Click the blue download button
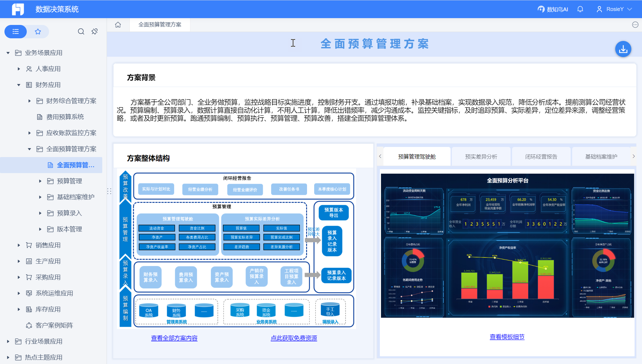Screen dimensions: 642x364 623,49
